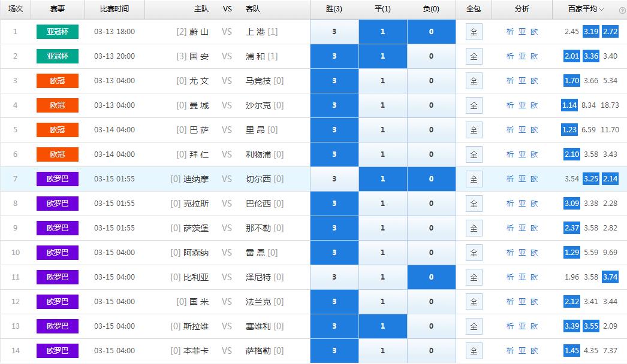The height and width of the screenshot is (364, 627).
Task: Open 亚 odds for 克拉斯 vs 巴伦西
Action: pyautogui.click(x=522, y=204)
